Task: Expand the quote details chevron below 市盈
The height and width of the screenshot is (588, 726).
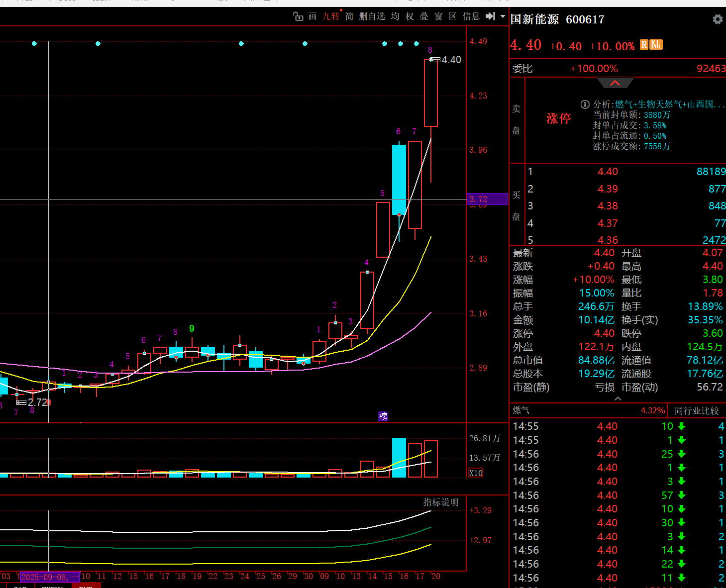Action: point(618,399)
